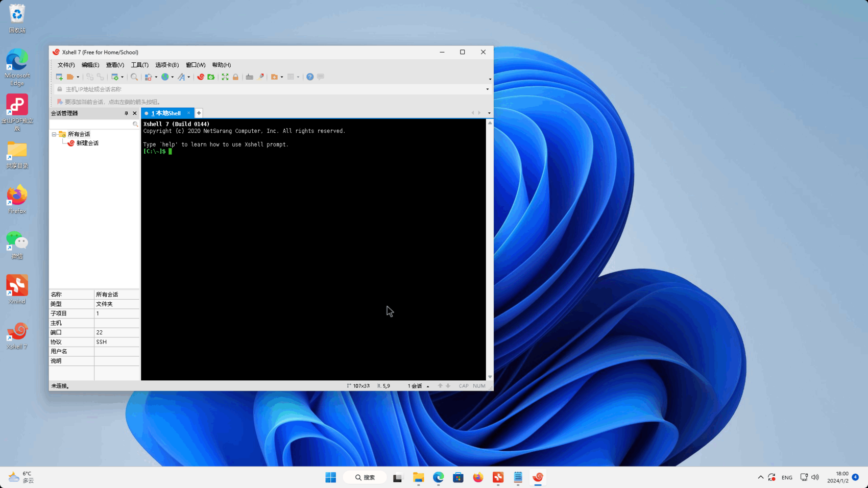Image resolution: width=868 pixels, height=488 pixels.
Task: Open Firefox desktop shortcut
Action: pos(17,199)
